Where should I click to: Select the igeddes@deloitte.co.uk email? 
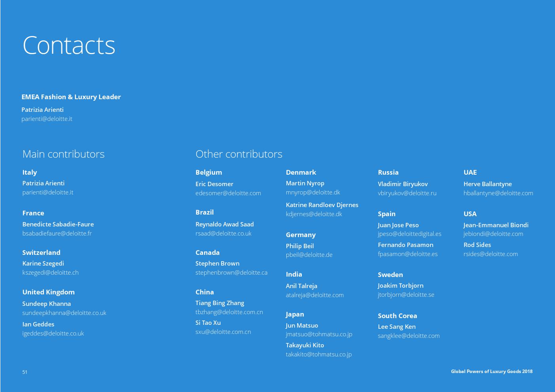point(53,334)
